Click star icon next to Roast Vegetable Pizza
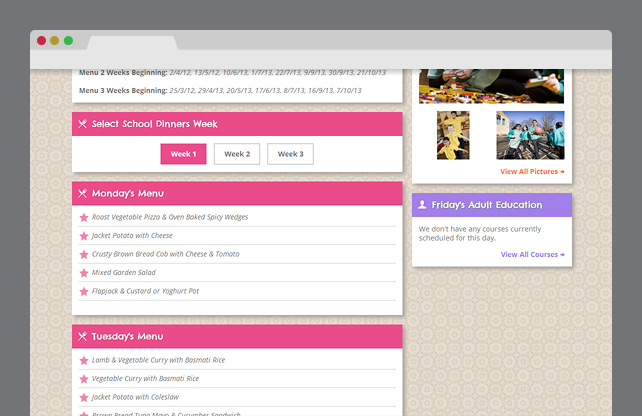 click(x=84, y=217)
